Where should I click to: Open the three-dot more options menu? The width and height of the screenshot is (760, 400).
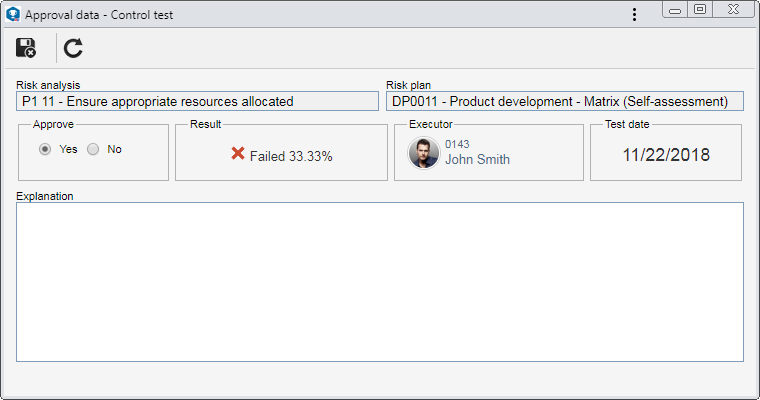[x=634, y=15]
